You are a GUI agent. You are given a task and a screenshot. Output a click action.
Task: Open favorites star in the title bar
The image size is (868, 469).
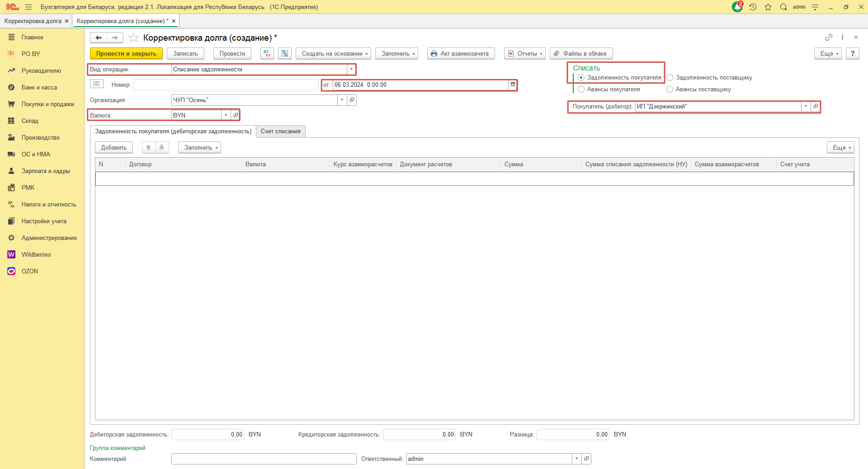768,7
